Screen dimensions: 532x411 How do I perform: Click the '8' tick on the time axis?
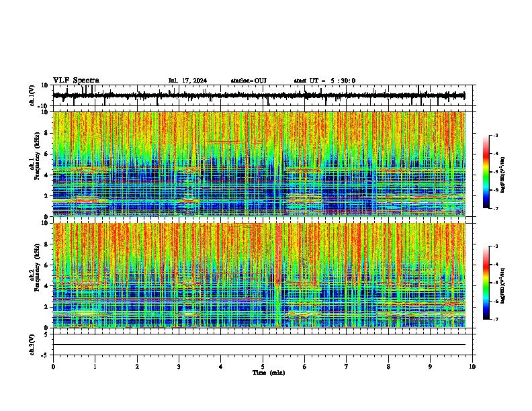tap(388, 367)
